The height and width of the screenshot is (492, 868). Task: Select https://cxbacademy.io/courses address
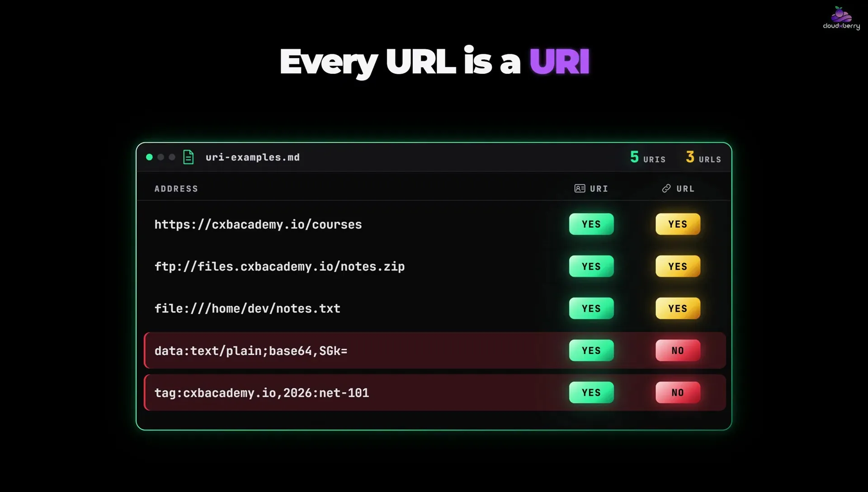(258, 224)
